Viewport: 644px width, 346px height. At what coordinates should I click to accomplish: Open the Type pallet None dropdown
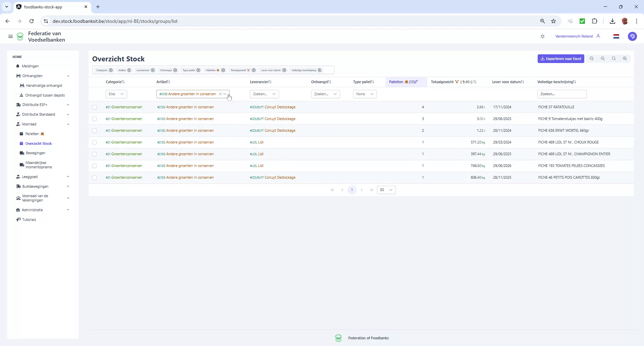click(x=365, y=94)
